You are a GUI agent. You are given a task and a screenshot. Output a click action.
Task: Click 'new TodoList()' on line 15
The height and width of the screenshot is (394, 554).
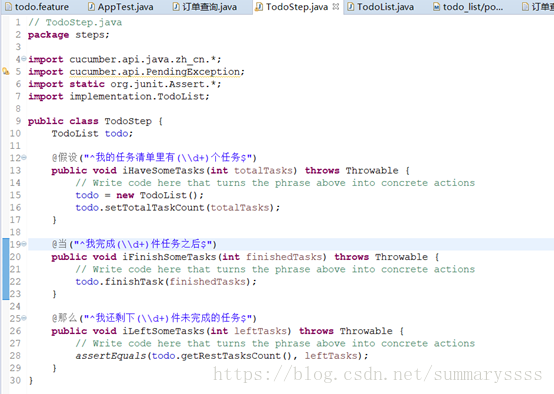click(x=157, y=195)
